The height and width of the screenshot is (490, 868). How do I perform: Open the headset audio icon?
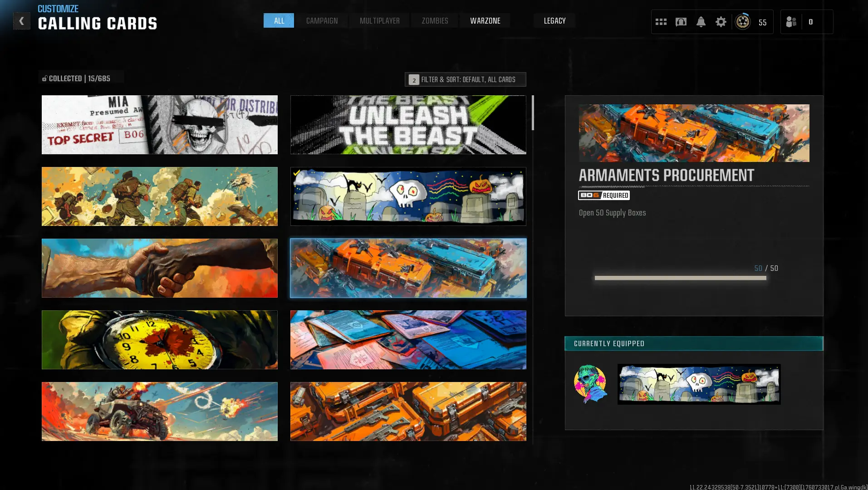(681, 22)
